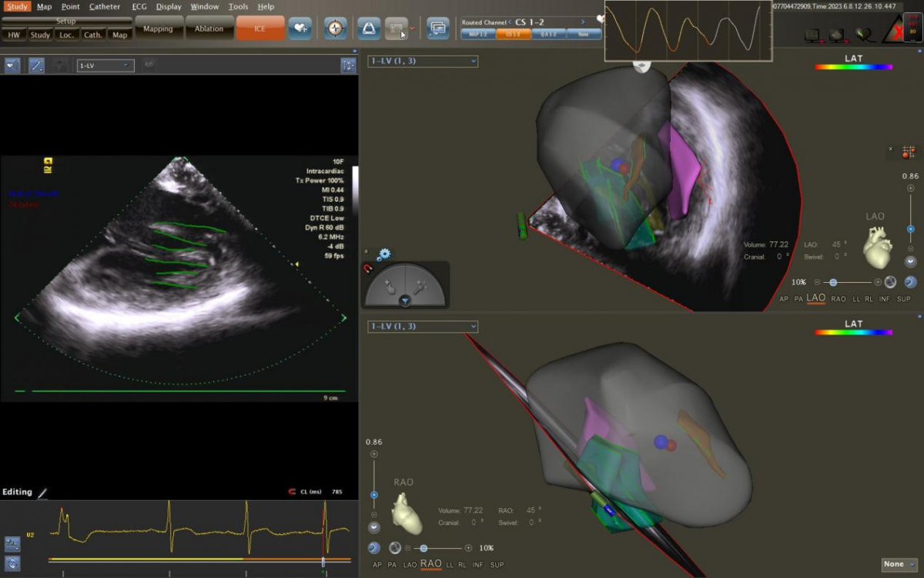The height and width of the screenshot is (578, 924).
Task: Click the compass target icon
Action: click(x=335, y=29)
